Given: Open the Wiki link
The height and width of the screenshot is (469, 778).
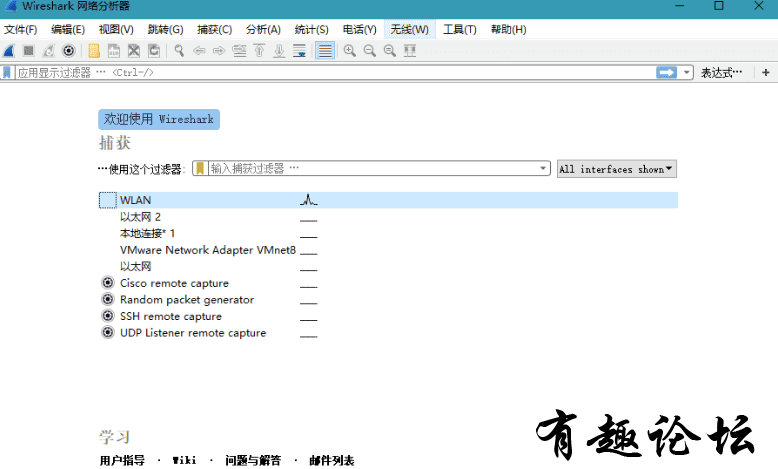Looking at the screenshot, I should point(184,461).
